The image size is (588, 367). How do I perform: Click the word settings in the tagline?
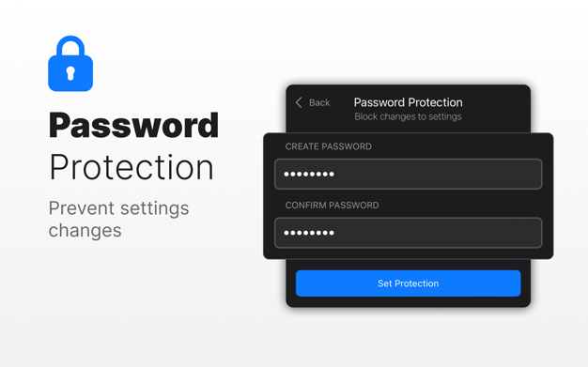click(x=154, y=208)
